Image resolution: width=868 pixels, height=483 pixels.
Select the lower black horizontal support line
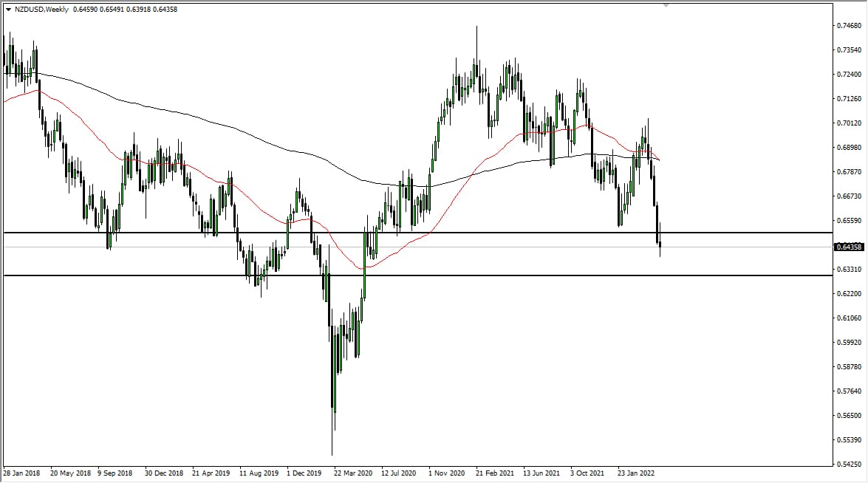517,275
